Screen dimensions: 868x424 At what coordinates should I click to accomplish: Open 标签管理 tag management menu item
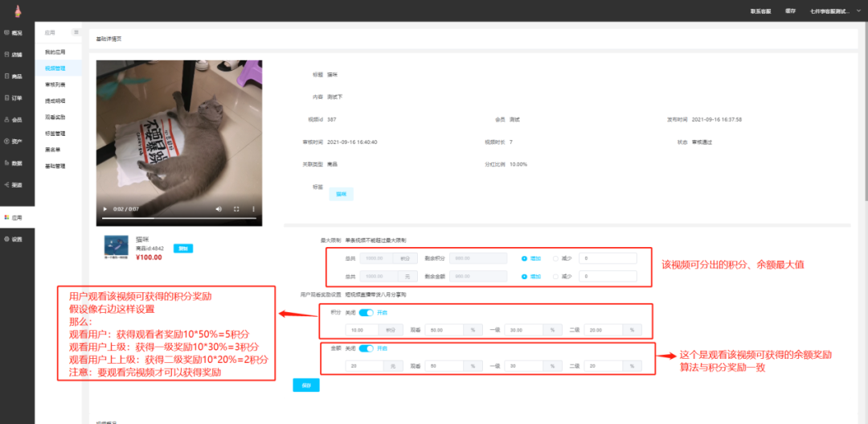click(x=55, y=134)
